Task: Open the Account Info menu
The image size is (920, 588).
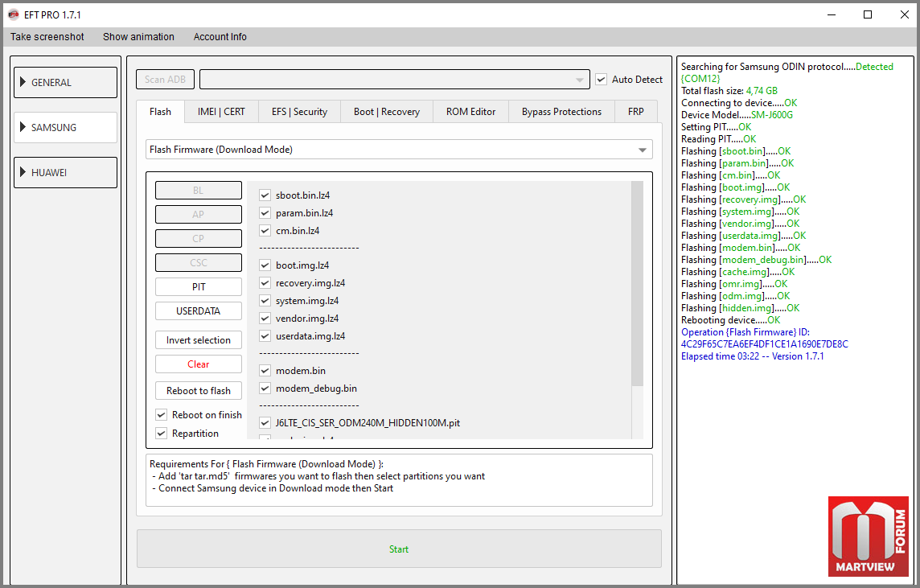Action: coord(220,37)
